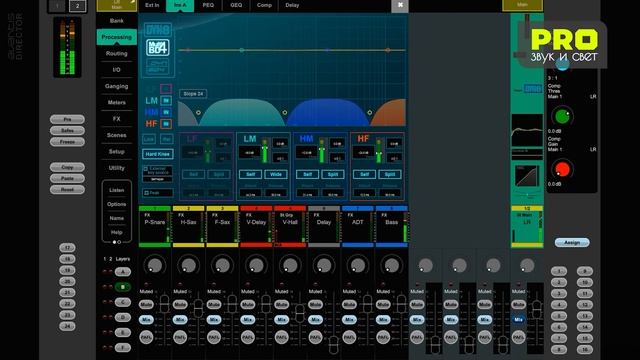Open the Ganging menu item
Viewport: 640px width, 360px height.
coord(117,86)
